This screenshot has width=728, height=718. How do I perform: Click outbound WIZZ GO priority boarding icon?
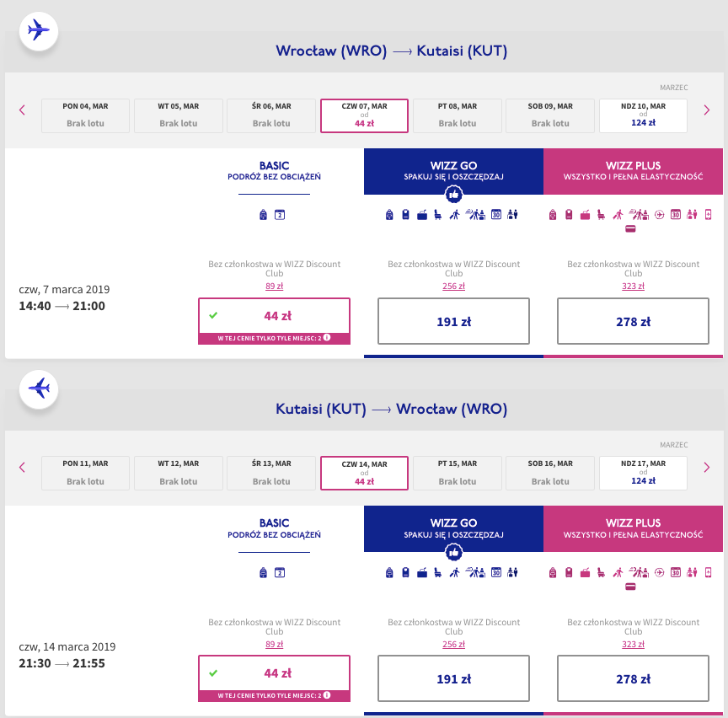(x=454, y=215)
